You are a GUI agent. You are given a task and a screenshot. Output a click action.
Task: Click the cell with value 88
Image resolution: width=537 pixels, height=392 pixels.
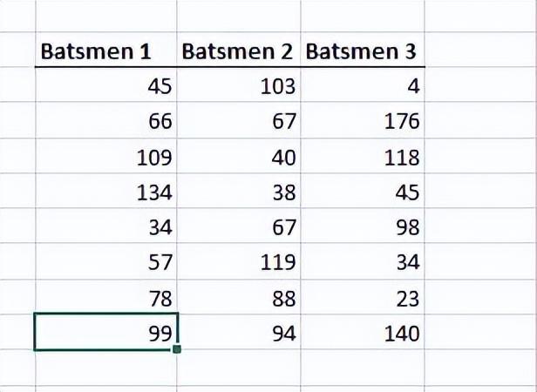(239, 297)
